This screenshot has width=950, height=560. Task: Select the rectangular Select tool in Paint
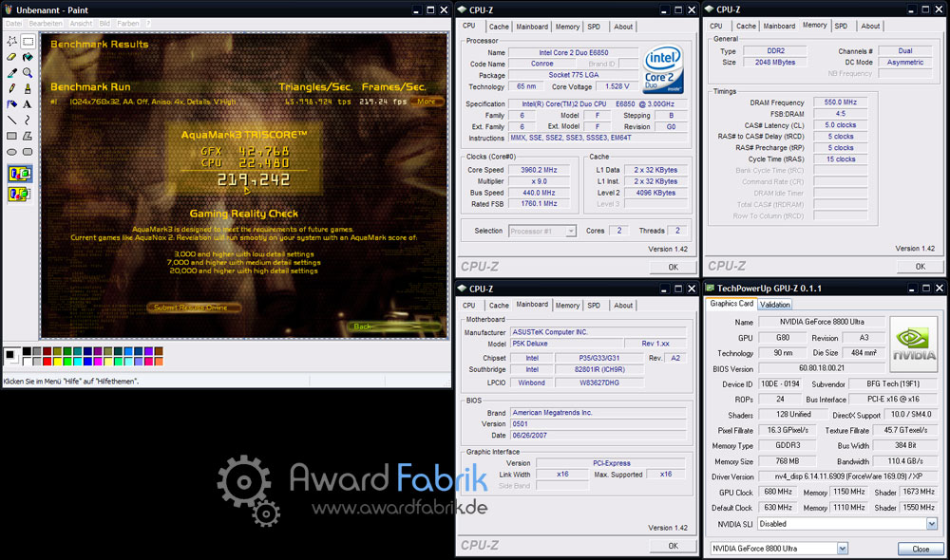point(28,41)
